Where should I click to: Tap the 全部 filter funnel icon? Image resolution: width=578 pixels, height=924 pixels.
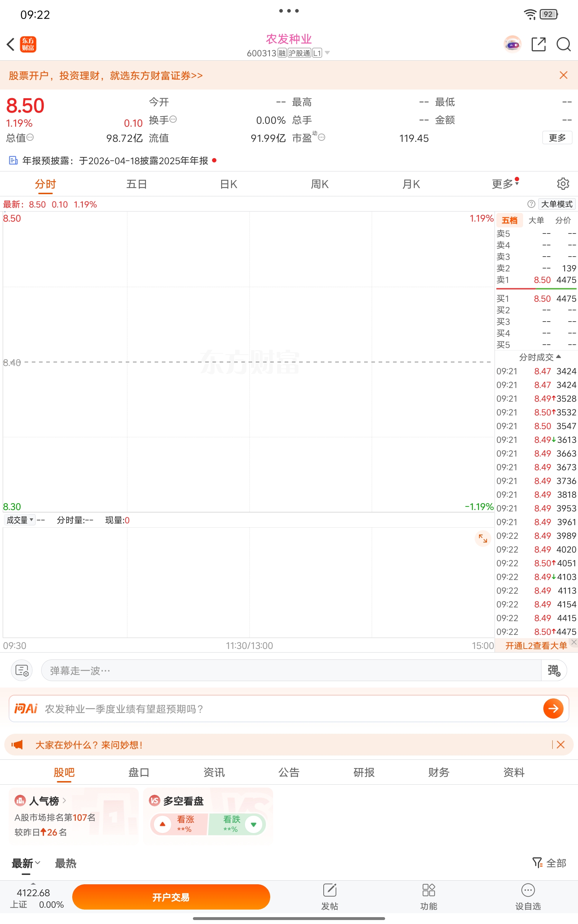point(537,863)
